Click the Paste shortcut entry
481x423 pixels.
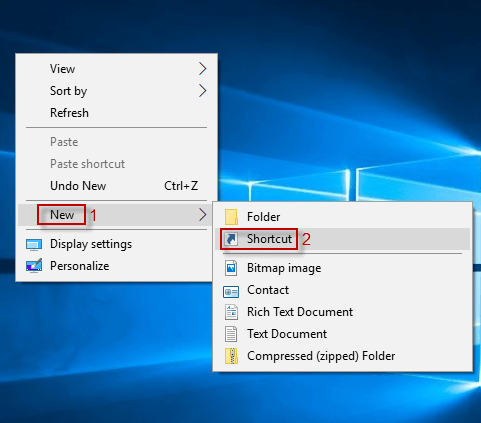coord(115,164)
